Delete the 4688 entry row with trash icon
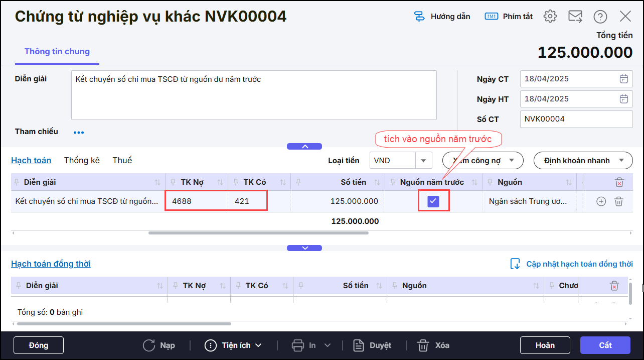 [619, 201]
